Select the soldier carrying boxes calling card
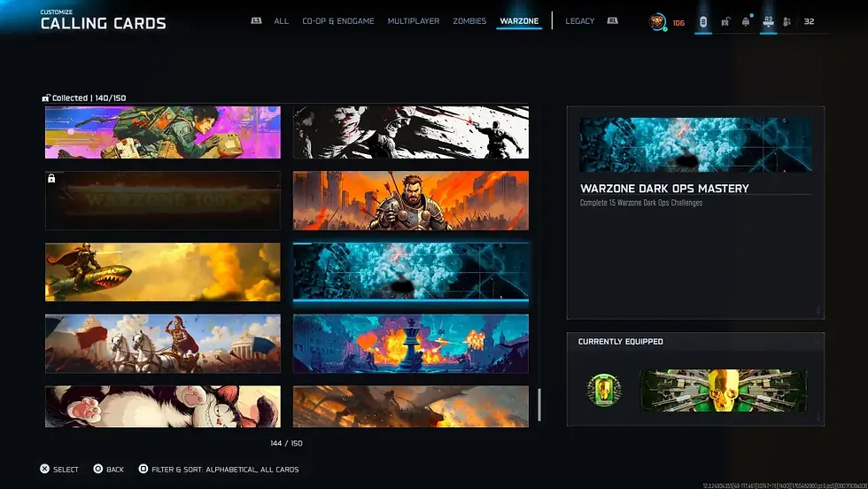Viewport: 868px width, 489px height. point(163,132)
